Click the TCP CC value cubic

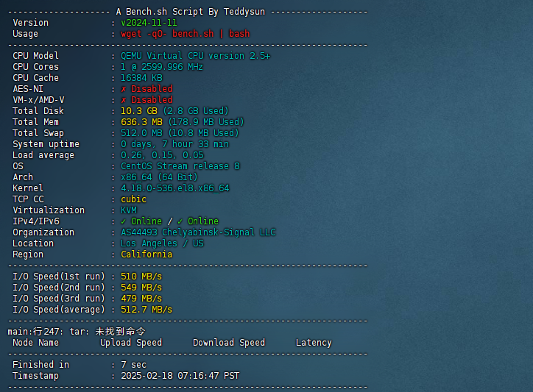[x=133, y=199]
